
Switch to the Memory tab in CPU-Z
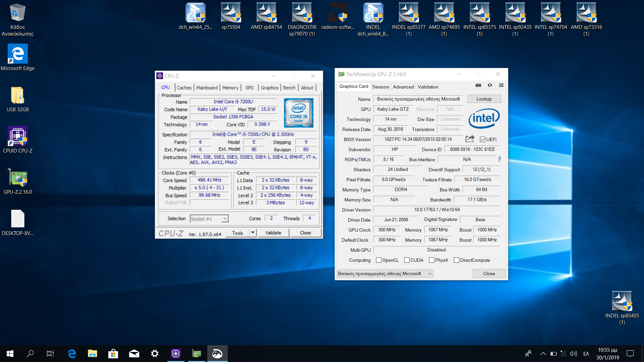(x=230, y=88)
